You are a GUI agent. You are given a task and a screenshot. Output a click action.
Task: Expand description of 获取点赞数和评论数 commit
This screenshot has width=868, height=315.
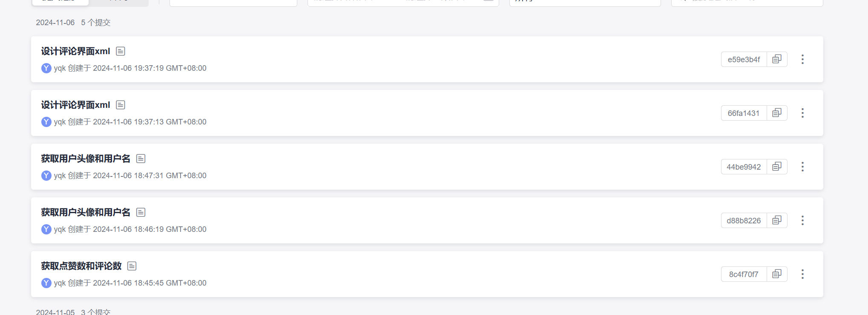pos(132,266)
